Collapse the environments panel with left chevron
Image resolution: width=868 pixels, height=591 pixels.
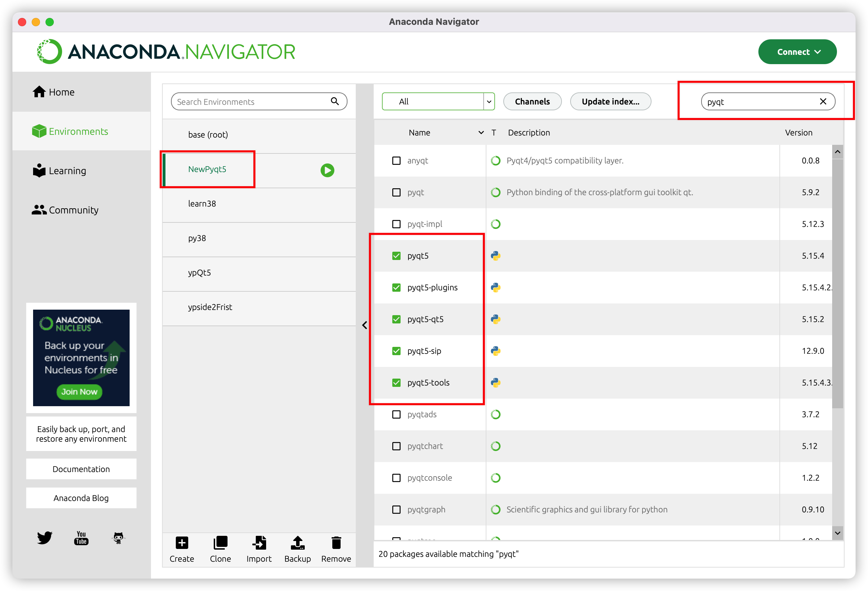(x=364, y=325)
